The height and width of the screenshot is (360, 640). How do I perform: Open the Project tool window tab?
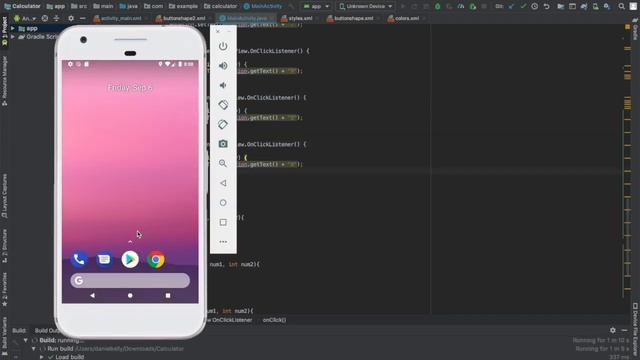[4, 31]
